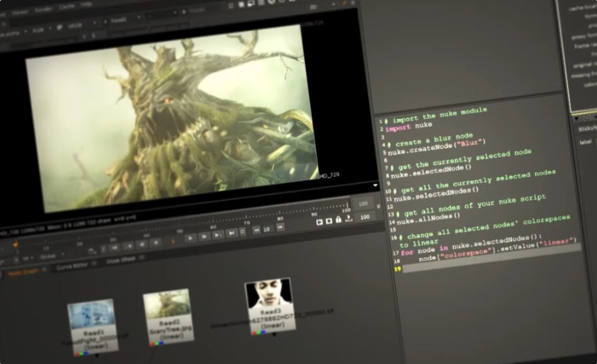Viewport: 597px width, 364px height.
Task: Toggle the loop playback mode button
Action: click(243, 232)
